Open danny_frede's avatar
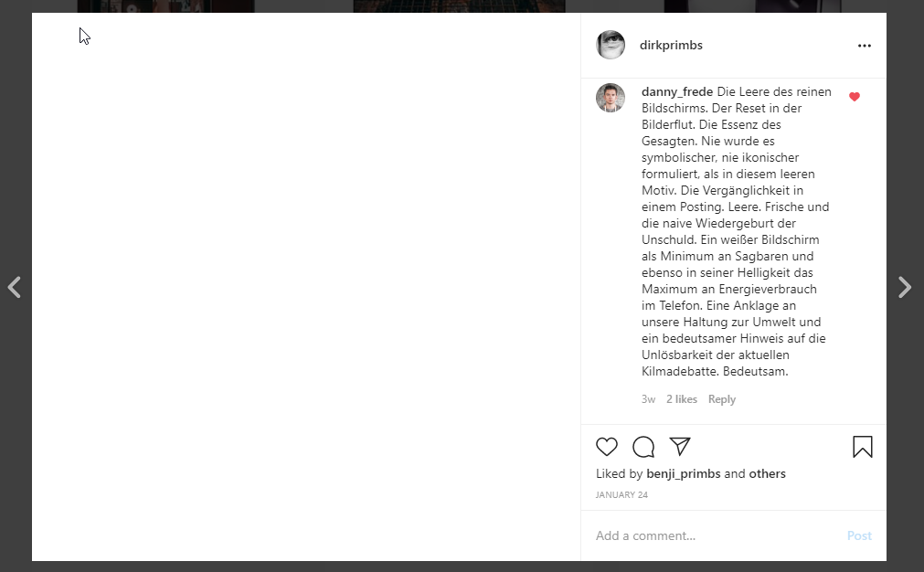This screenshot has width=924, height=572. pos(610,98)
